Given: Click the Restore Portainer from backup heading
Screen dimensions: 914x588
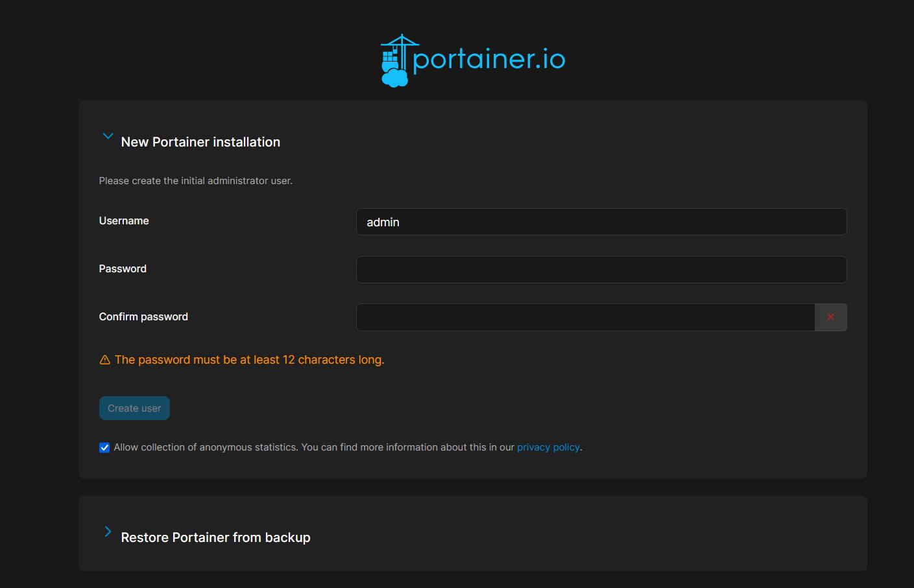Looking at the screenshot, I should click(x=215, y=537).
